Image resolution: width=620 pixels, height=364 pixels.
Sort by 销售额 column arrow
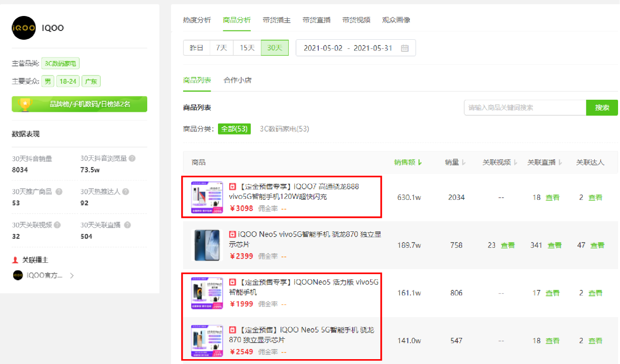coord(420,163)
